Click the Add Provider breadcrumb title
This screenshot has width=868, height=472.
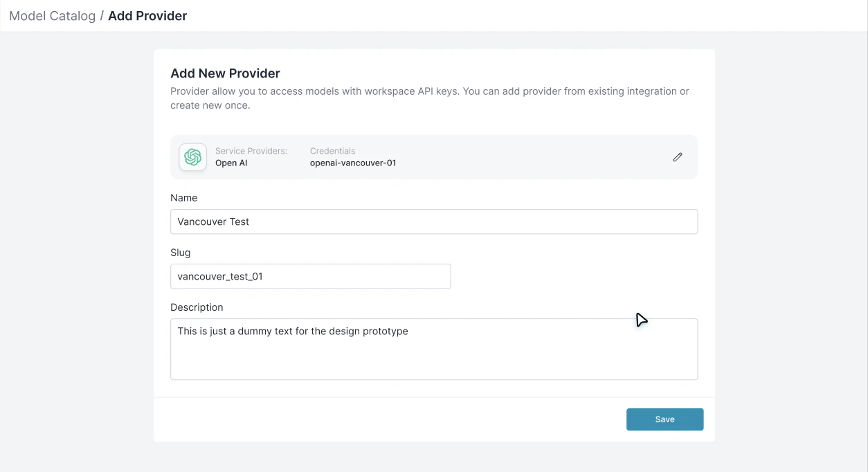(147, 16)
